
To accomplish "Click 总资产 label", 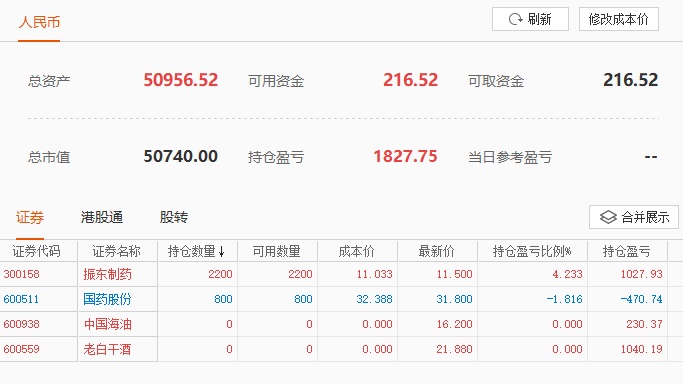I will (x=49, y=81).
